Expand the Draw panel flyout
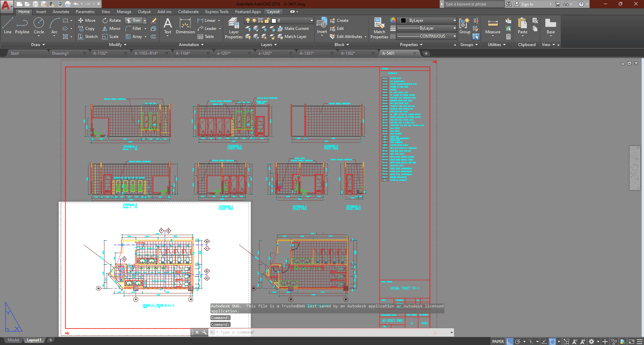Image resolution: width=644 pixels, height=345 pixels. click(38, 45)
